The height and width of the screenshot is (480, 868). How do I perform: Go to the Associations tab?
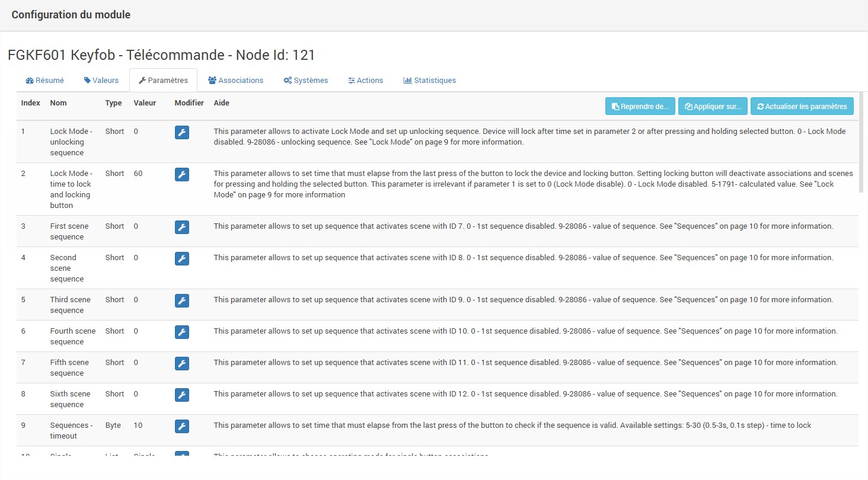pos(236,80)
